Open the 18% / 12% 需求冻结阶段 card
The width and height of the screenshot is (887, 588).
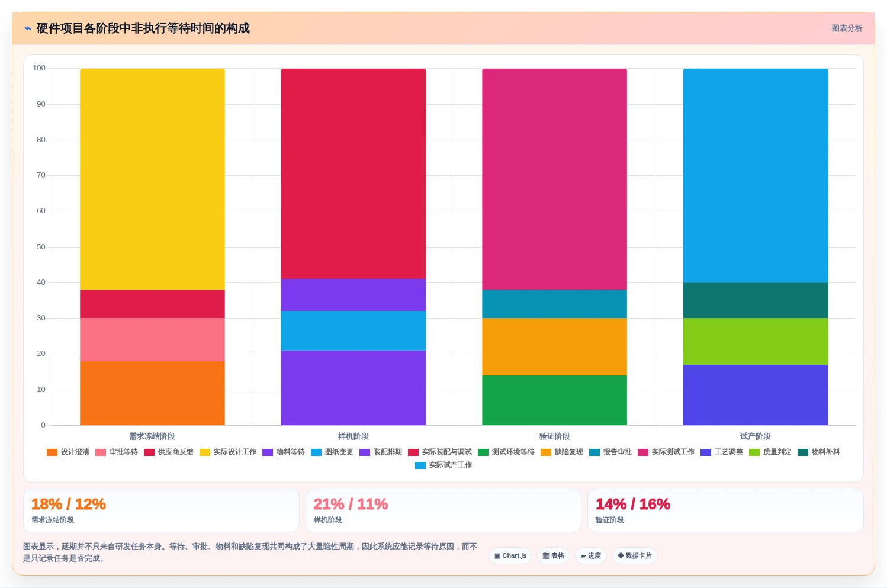[161, 510]
